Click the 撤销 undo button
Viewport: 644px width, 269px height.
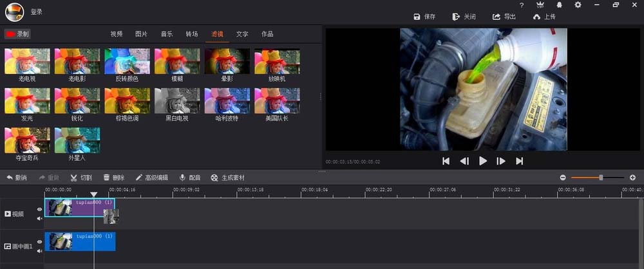point(17,178)
